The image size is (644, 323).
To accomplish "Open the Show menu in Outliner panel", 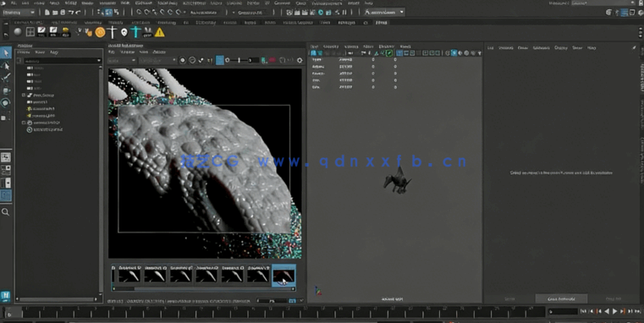I will click(40, 52).
